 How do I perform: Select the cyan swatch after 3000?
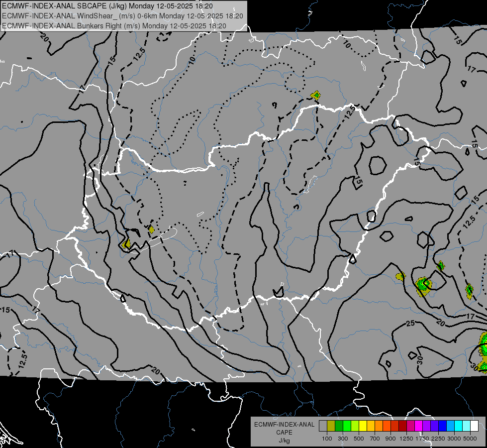coord(459,426)
